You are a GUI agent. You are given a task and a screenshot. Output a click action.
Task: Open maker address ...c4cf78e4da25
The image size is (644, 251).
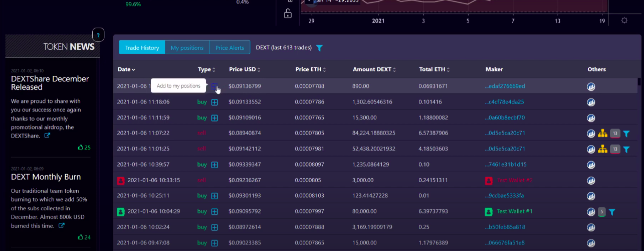pyautogui.click(x=505, y=102)
